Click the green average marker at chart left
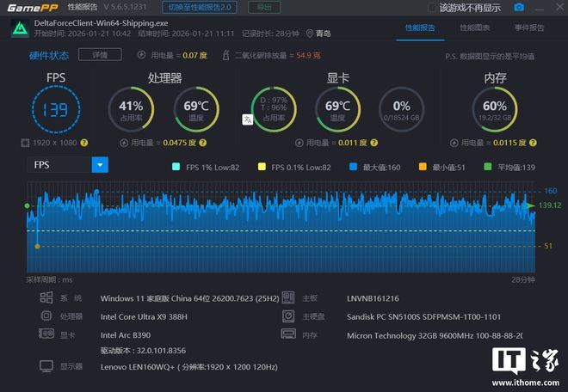The height and width of the screenshot is (392, 568). point(27,205)
